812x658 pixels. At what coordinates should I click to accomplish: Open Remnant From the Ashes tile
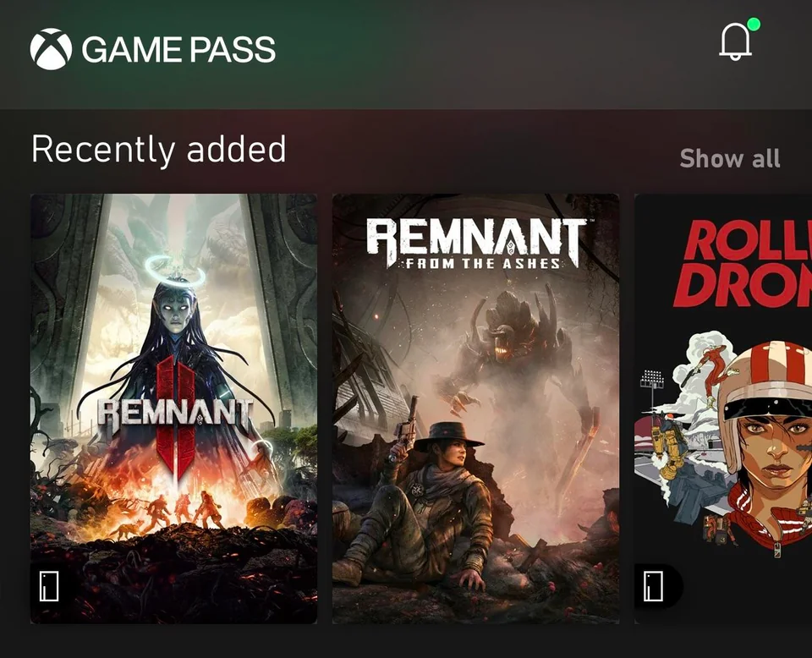tap(475, 409)
